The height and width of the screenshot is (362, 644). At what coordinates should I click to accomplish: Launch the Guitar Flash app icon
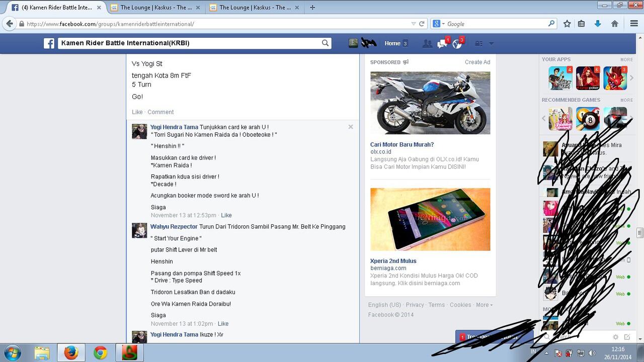pos(560,78)
